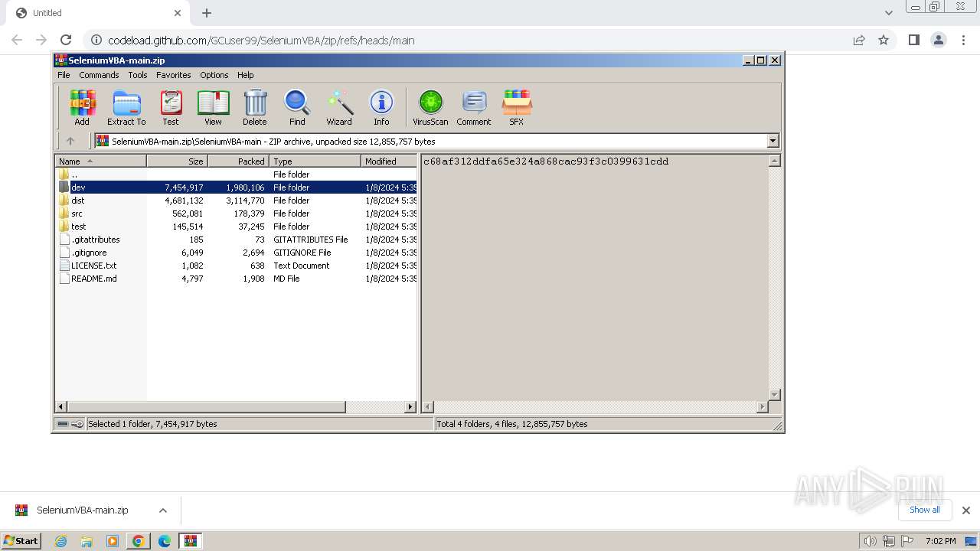Open the downloaded SeleniumVBA-main.zip item
Image resolution: width=980 pixels, height=551 pixels.
81,510
